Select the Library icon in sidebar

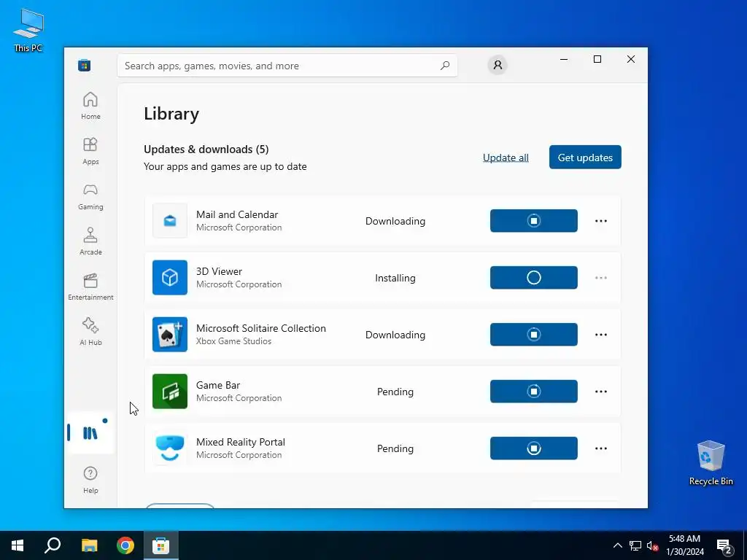pyautogui.click(x=90, y=433)
